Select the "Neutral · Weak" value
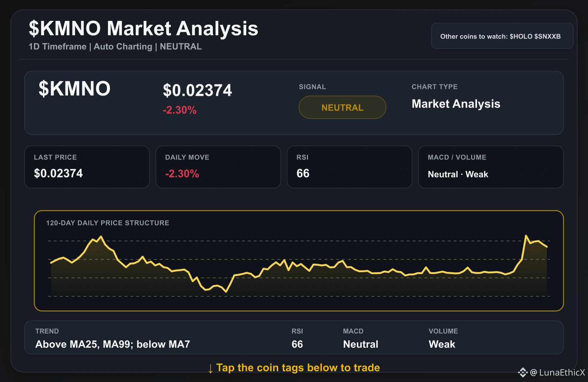Screen dimensions: 588x382 click(458, 174)
